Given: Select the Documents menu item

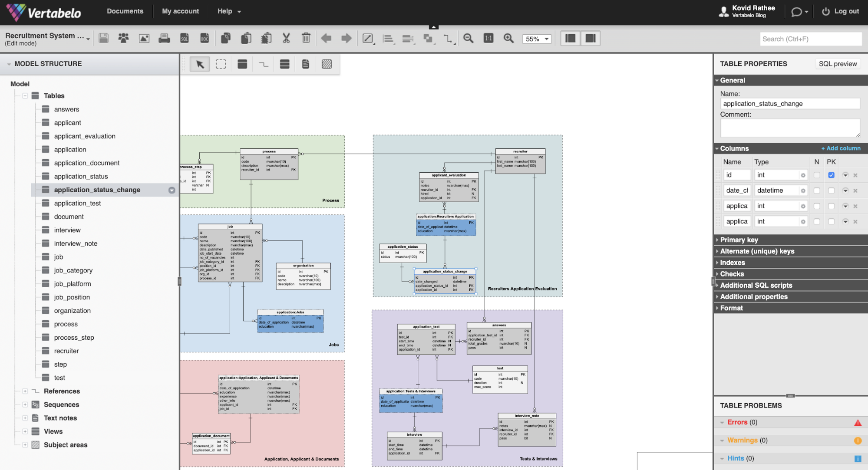Looking at the screenshot, I should [124, 11].
